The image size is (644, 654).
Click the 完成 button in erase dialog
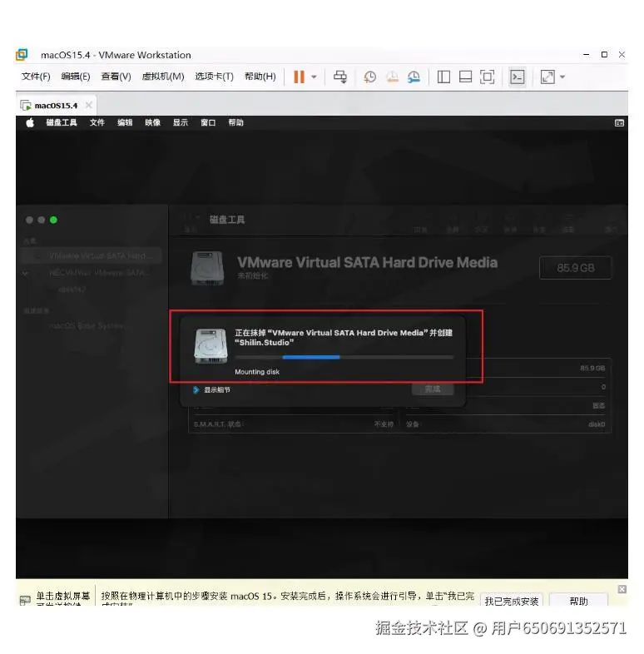[433, 389]
